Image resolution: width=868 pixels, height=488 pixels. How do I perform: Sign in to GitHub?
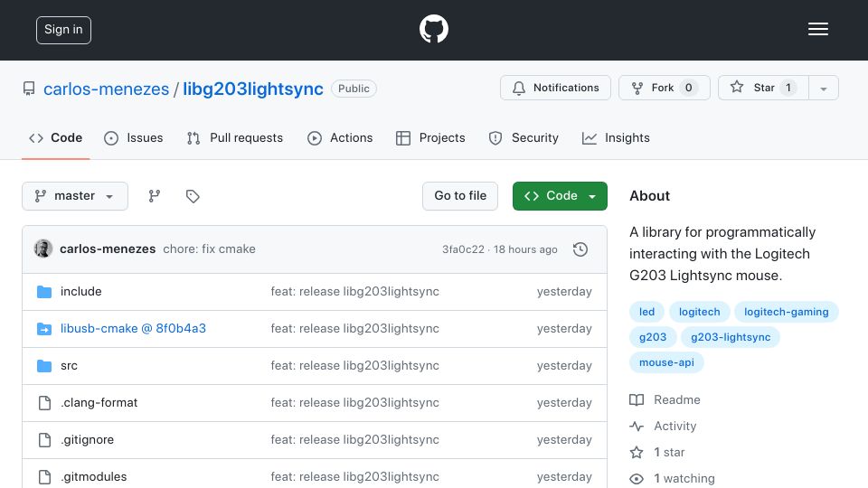pyautogui.click(x=63, y=30)
